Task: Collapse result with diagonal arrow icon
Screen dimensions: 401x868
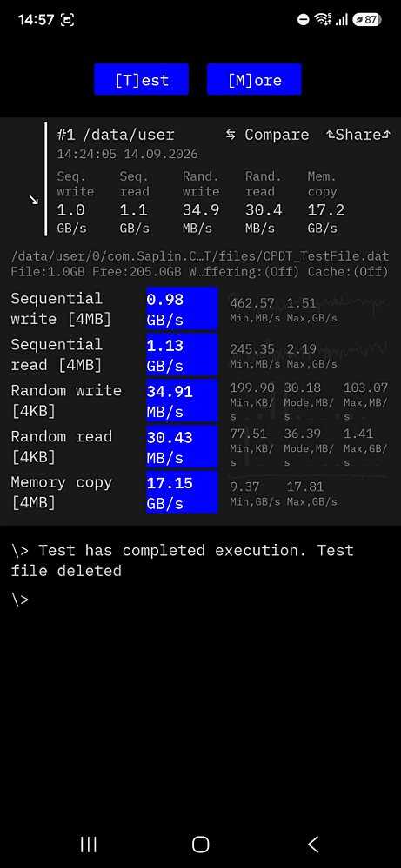Action: click(x=34, y=200)
